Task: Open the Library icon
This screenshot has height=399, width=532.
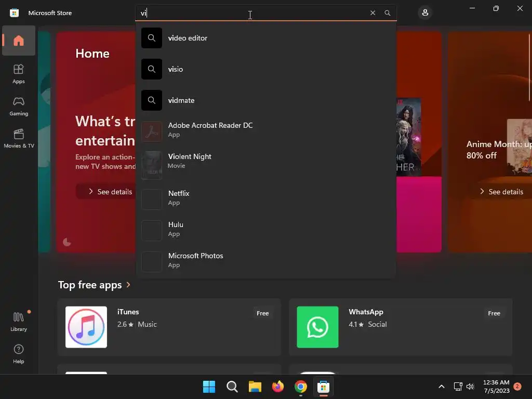Action: point(19,322)
